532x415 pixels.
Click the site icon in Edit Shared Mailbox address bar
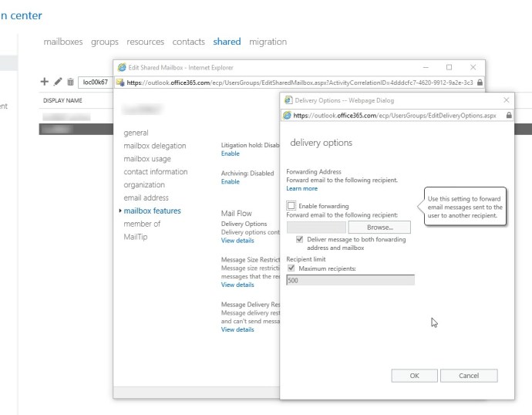point(120,83)
